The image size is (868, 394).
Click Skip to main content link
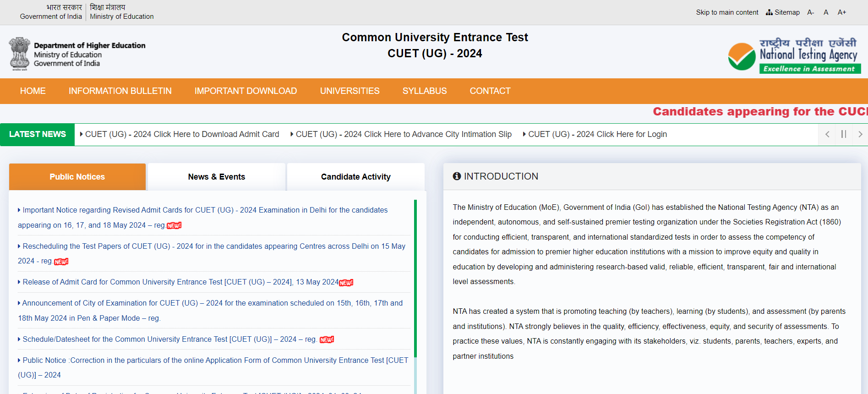click(x=727, y=12)
